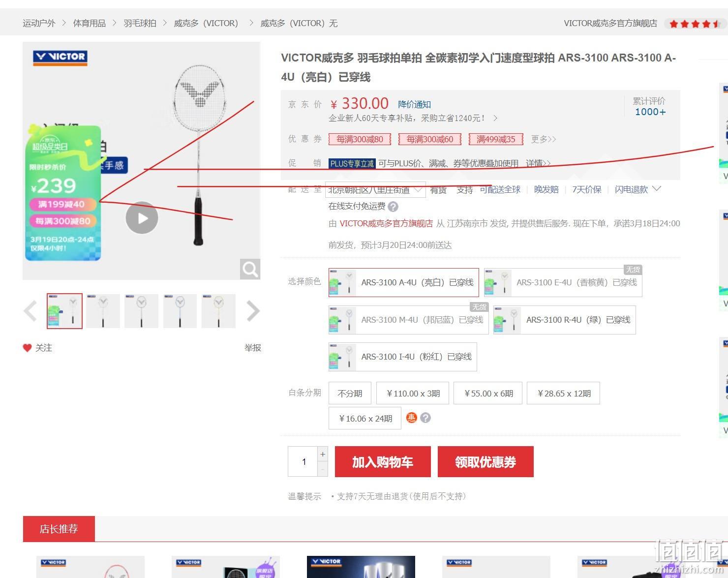Show next thumbnails with right arrow
The image size is (728, 578).
(x=253, y=311)
